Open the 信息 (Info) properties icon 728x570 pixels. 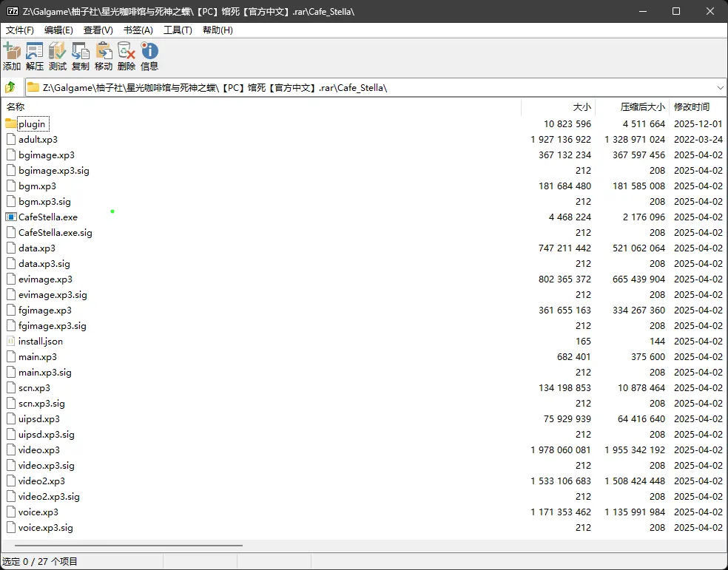(149, 51)
